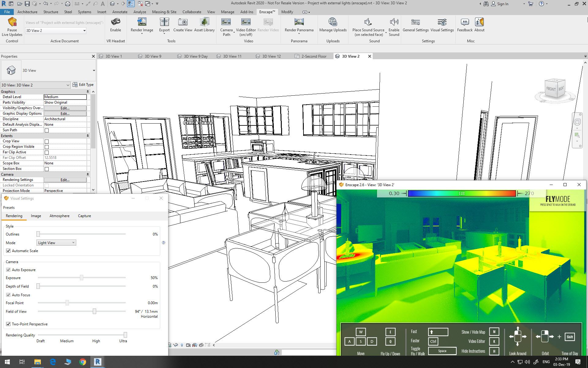Image resolution: width=588 pixels, height=368 pixels.
Task: Click the Rendering Quality slider handle
Action: (x=125, y=335)
